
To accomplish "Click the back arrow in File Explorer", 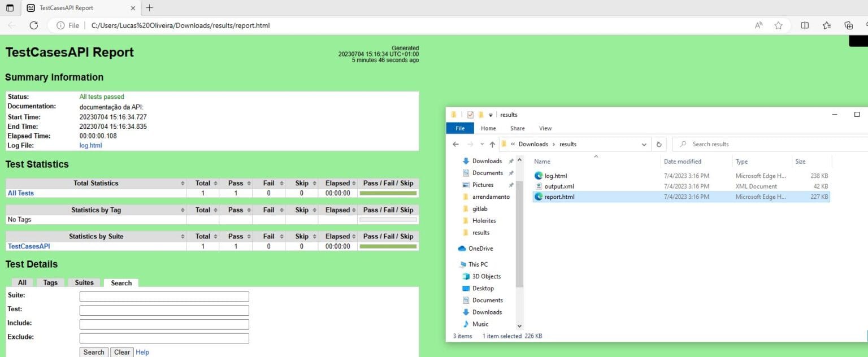I will click(456, 144).
